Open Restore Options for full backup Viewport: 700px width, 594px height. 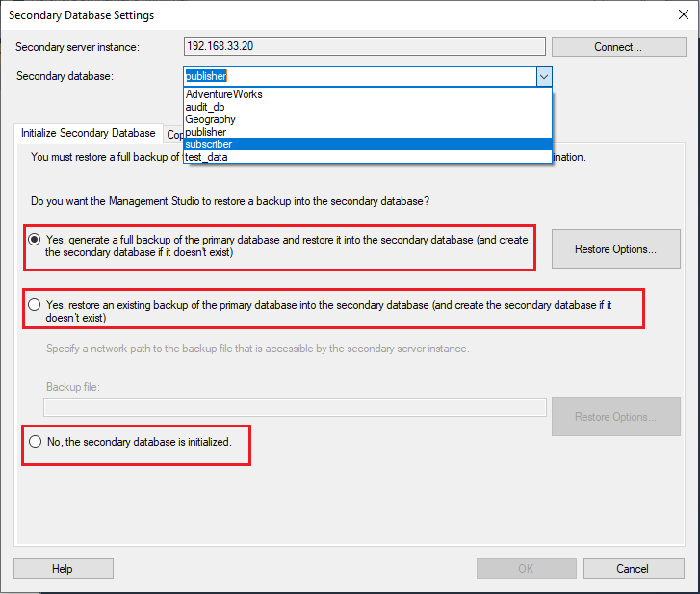615,249
